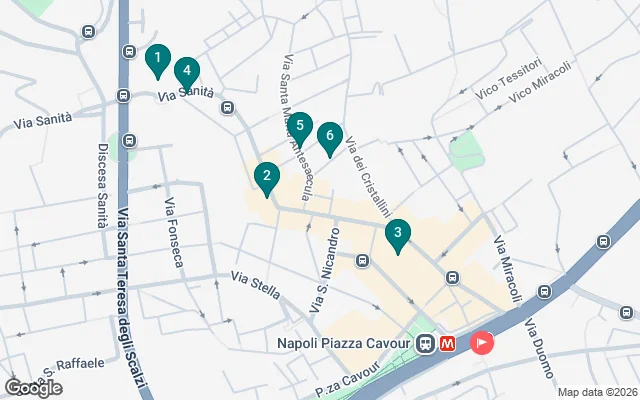Click the Vico Tessitori street label

pyautogui.click(x=509, y=78)
